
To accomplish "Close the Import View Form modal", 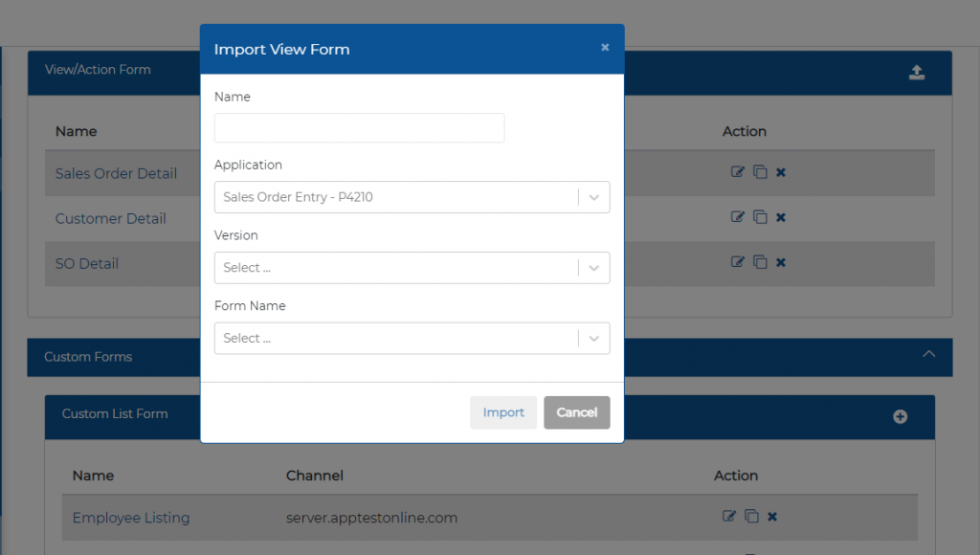I will point(605,47).
